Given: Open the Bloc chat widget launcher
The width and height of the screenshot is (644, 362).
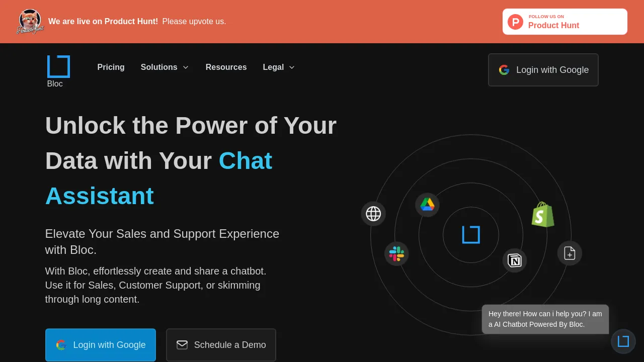Looking at the screenshot, I should [x=623, y=341].
